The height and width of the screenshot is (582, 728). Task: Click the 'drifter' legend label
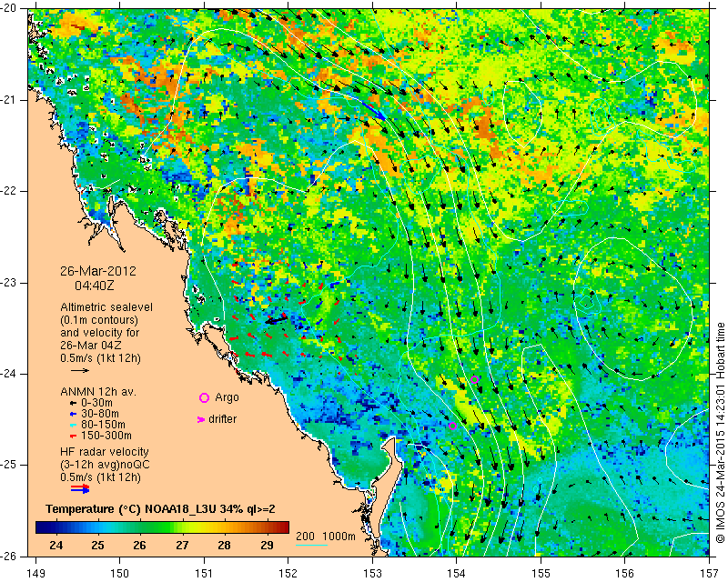click(222, 419)
